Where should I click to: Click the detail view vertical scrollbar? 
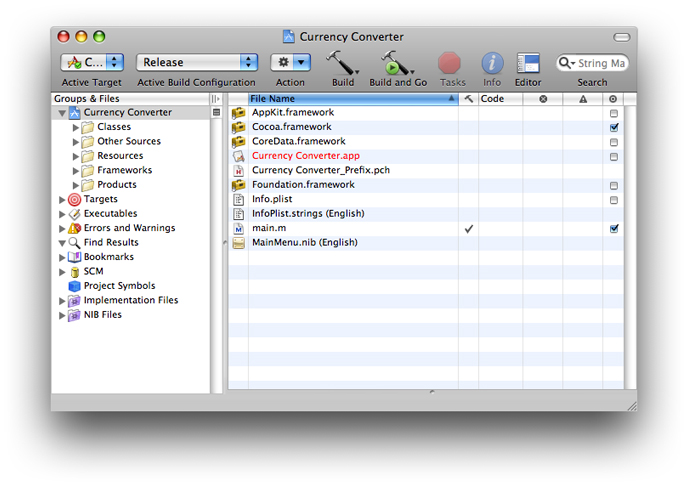tap(630, 247)
